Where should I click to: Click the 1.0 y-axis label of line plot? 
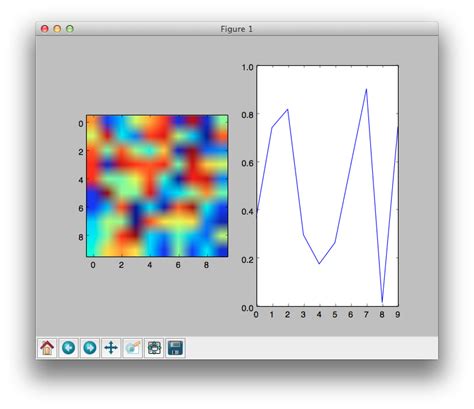[247, 68]
